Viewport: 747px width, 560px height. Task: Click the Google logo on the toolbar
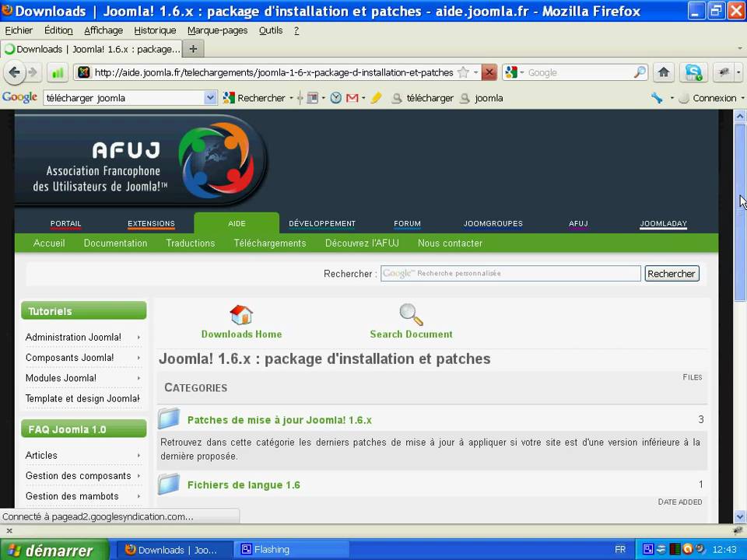pyautogui.click(x=19, y=97)
